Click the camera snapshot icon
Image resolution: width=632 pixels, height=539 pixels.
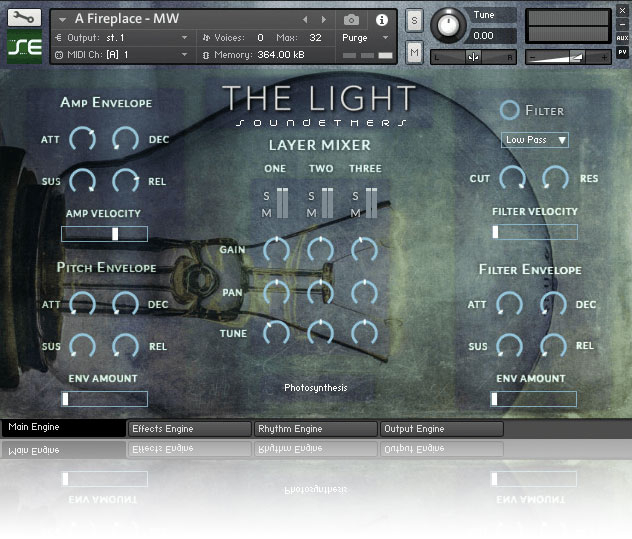[351, 19]
